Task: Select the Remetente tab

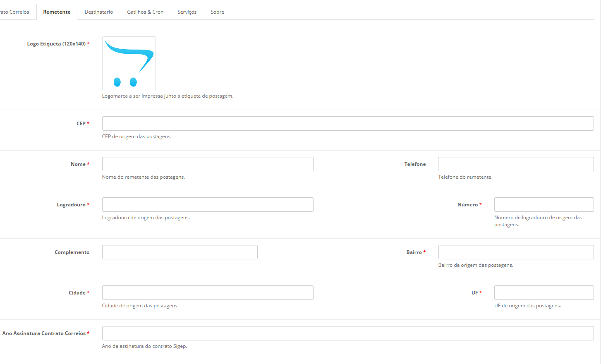Action: pos(57,12)
